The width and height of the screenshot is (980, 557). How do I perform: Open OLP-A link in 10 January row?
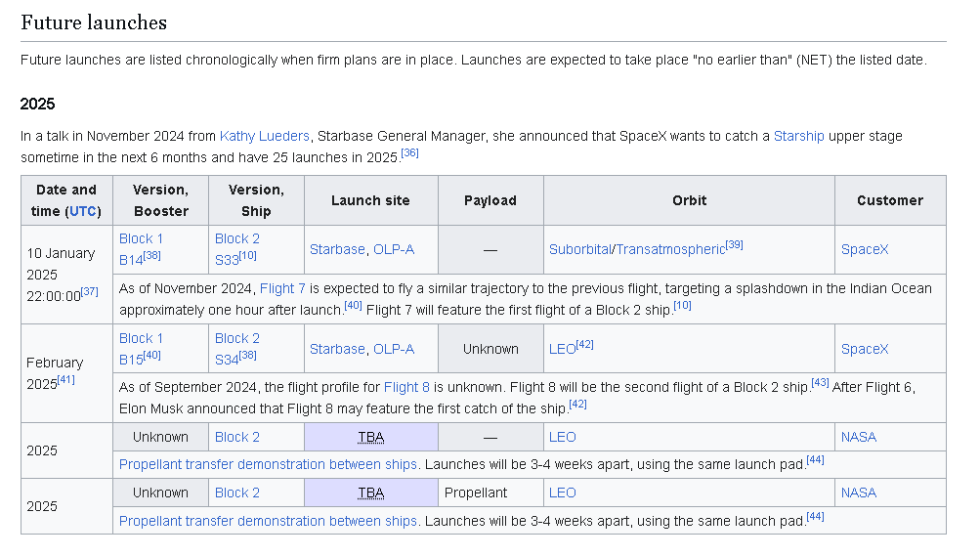pos(394,249)
